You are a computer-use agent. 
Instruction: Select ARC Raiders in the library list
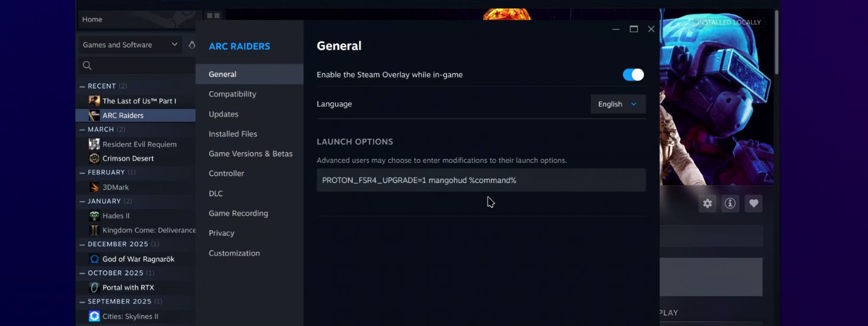136,115
